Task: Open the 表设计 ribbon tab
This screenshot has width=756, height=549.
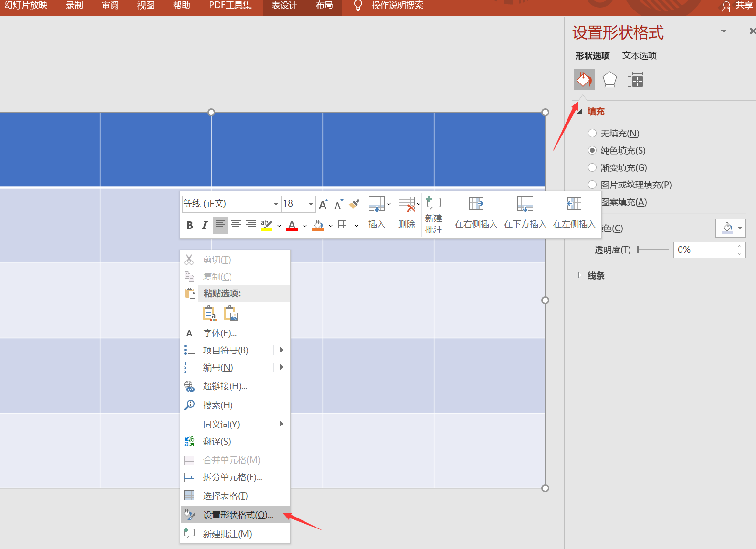Action: pos(284,6)
